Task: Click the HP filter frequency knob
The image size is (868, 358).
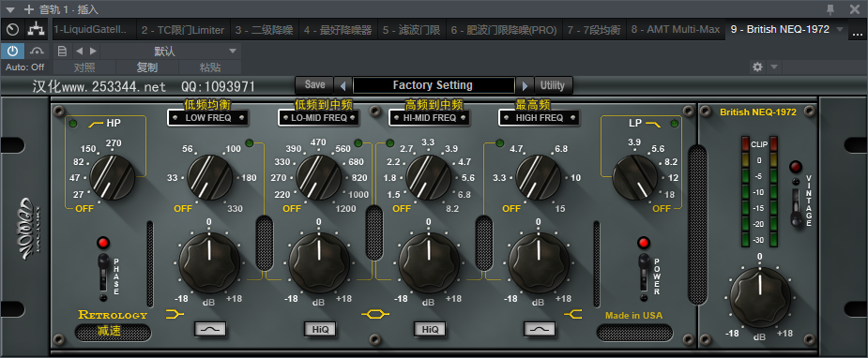Action: pyautogui.click(x=113, y=177)
